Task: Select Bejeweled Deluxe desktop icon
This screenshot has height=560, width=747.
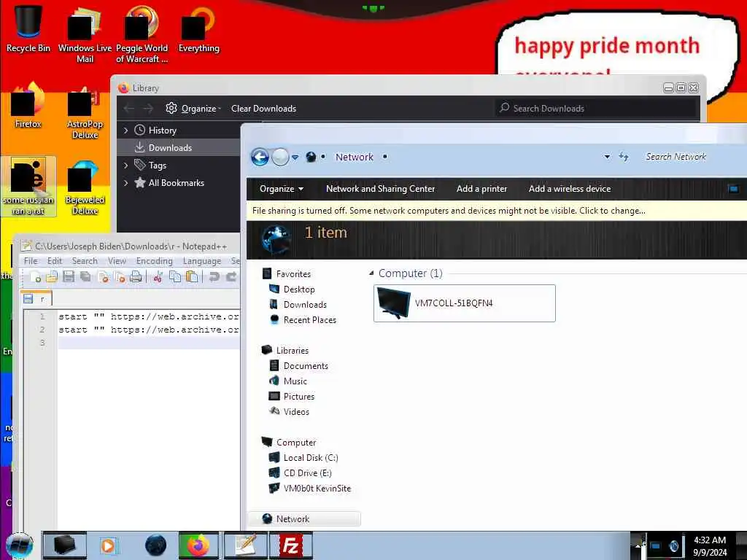Action: click(x=85, y=188)
